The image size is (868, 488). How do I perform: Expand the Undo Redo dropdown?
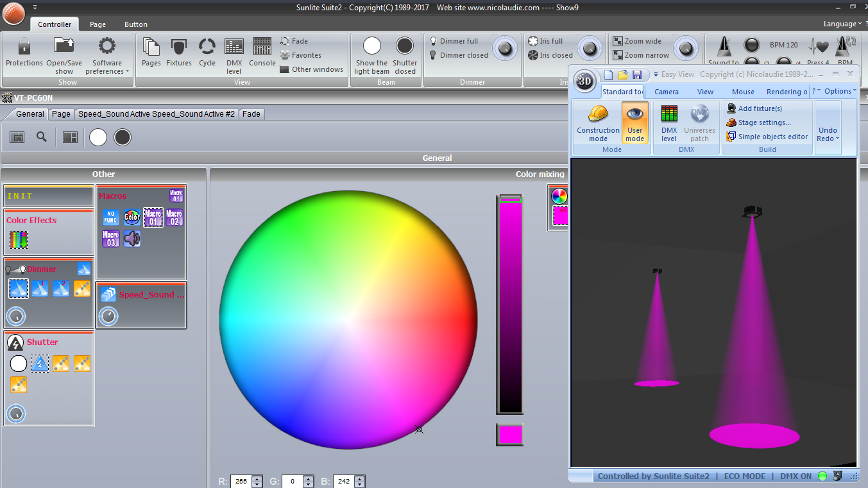click(828, 135)
